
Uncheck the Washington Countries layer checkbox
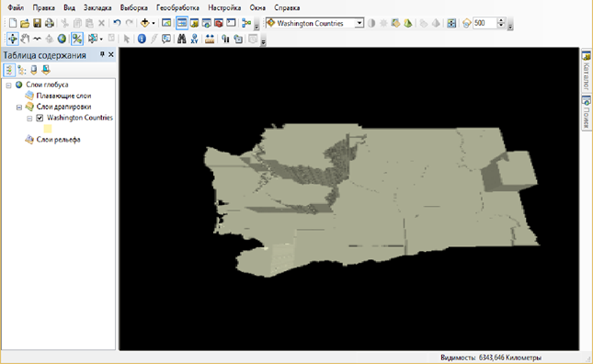point(40,118)
